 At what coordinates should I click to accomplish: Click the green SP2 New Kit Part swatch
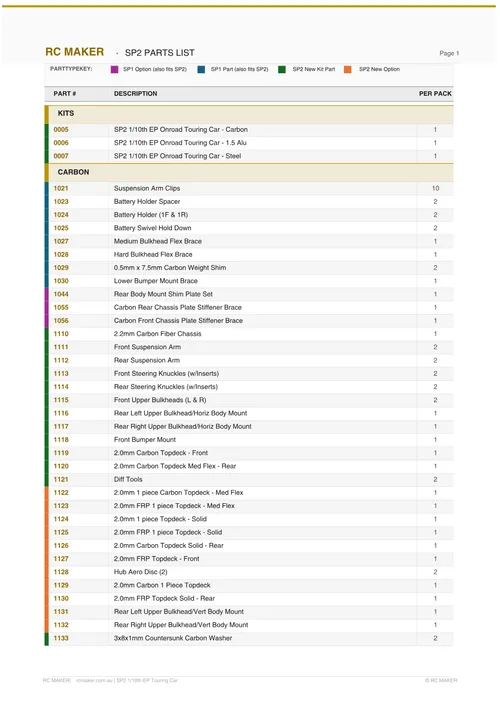coord(282,69)
